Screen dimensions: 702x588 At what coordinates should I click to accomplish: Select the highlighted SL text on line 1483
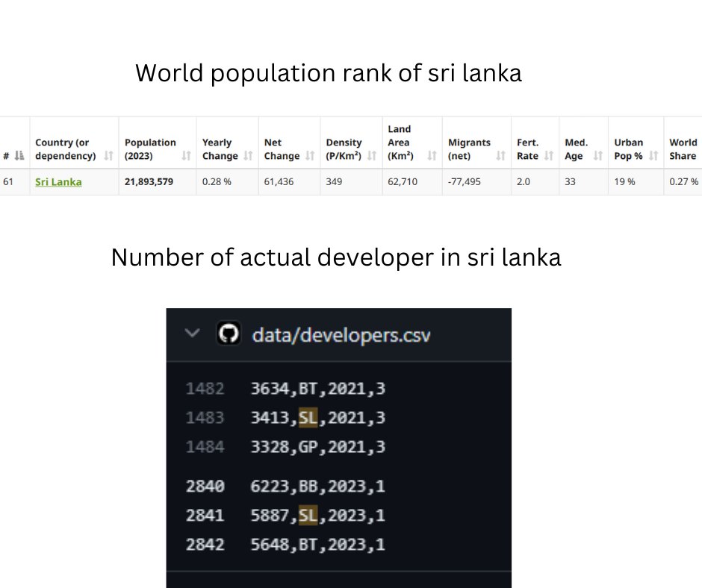pos(308,417)
